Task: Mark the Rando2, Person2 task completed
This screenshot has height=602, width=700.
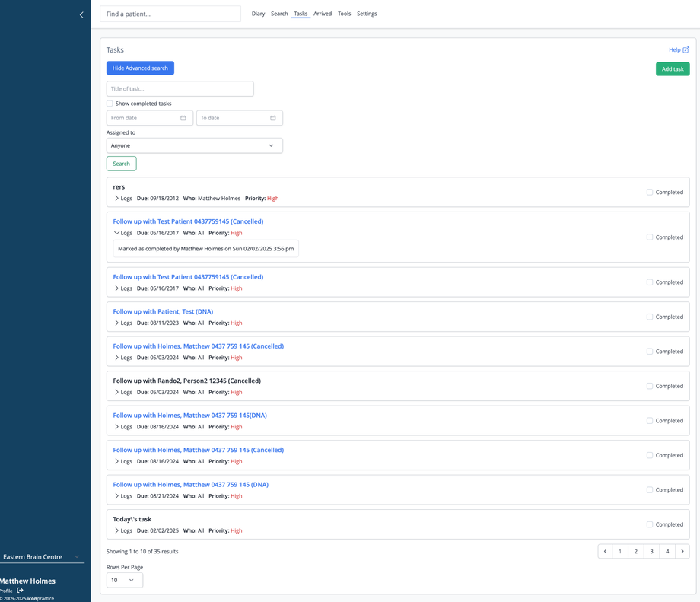Action: click(650, 386)
